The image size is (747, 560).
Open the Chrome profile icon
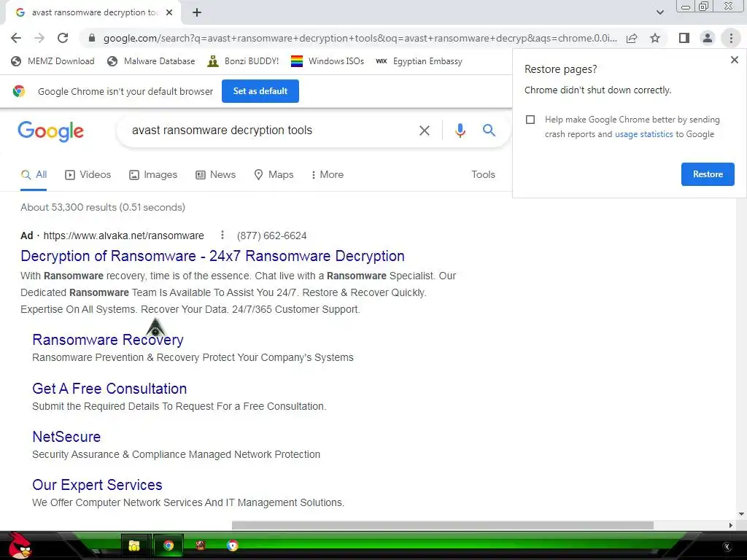(x=708, y=38)
